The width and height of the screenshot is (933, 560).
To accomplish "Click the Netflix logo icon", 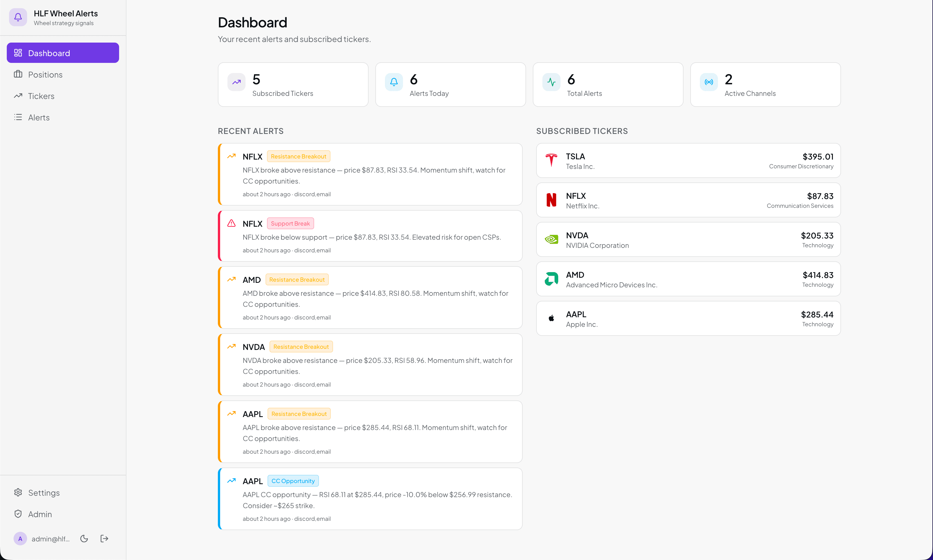I will click(551, 200).
